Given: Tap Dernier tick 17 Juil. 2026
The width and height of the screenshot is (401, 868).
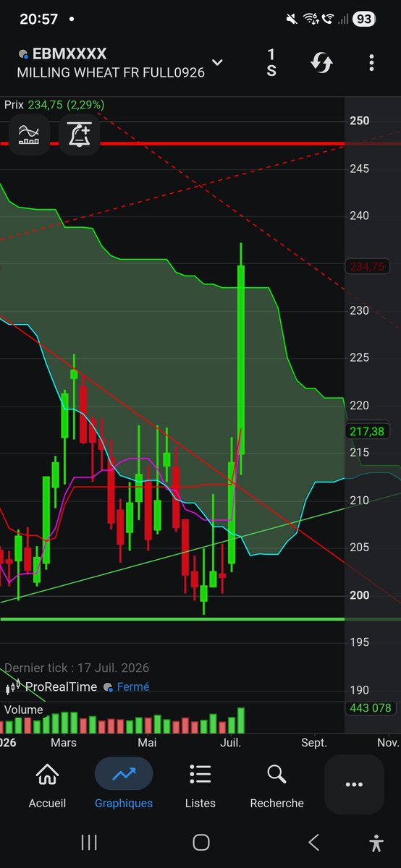Looking at the screenshot, I should [77, 668].
